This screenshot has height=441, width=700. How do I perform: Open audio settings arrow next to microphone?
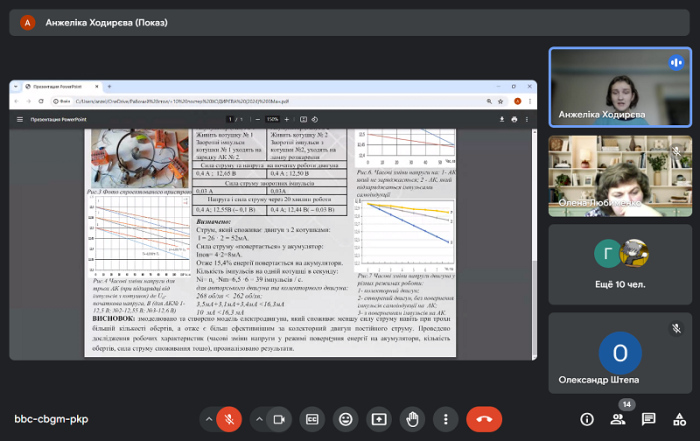pyautogui.click(x=208, y=419)
